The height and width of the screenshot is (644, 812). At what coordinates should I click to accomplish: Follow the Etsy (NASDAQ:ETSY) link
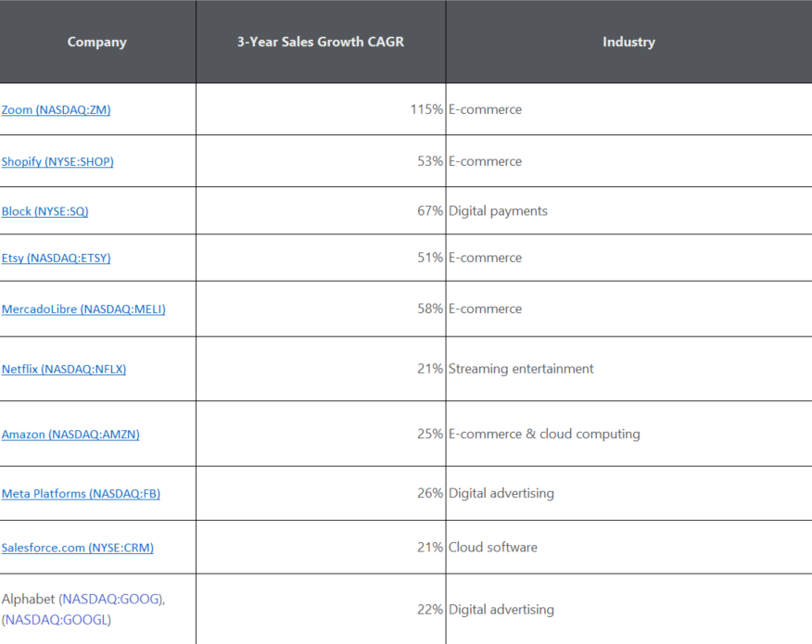(56, 258)
